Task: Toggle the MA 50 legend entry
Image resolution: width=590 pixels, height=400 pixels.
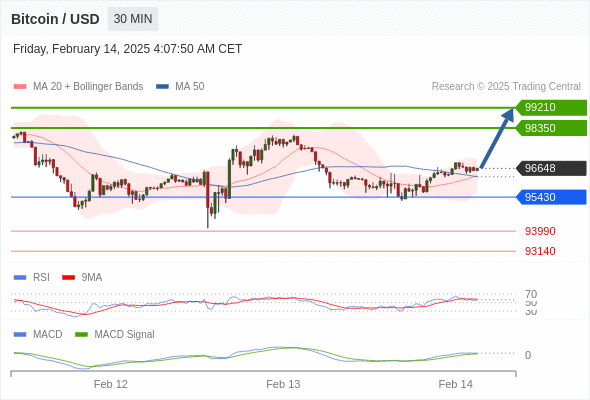Action: [x=180, y=87]
